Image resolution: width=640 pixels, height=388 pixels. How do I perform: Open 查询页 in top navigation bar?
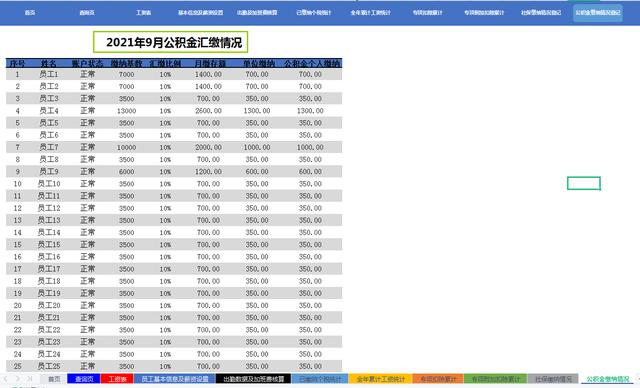pos(87,13)
